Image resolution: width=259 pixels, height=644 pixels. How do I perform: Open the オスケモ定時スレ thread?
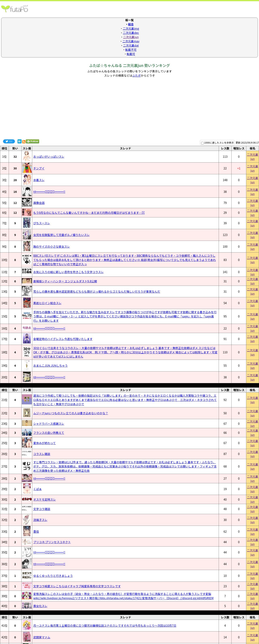pos(45,500)
